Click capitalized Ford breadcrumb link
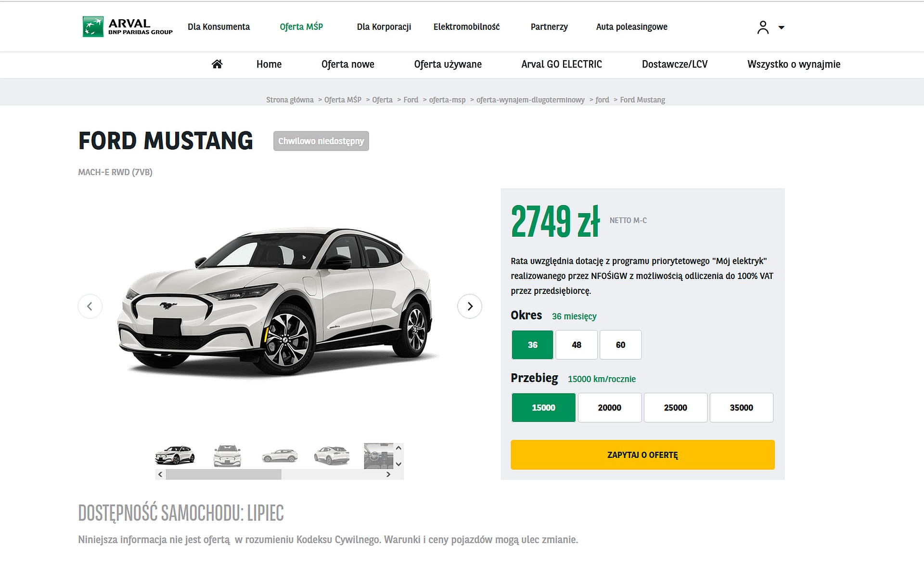The image size is (924, 561). (411, 100)
